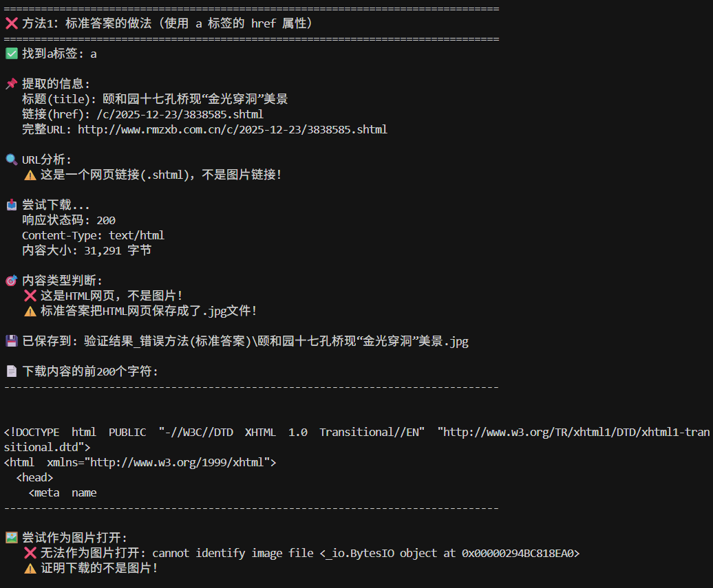
Task: Click red X before 无法作为图片打开
Action: click(30, 553)
